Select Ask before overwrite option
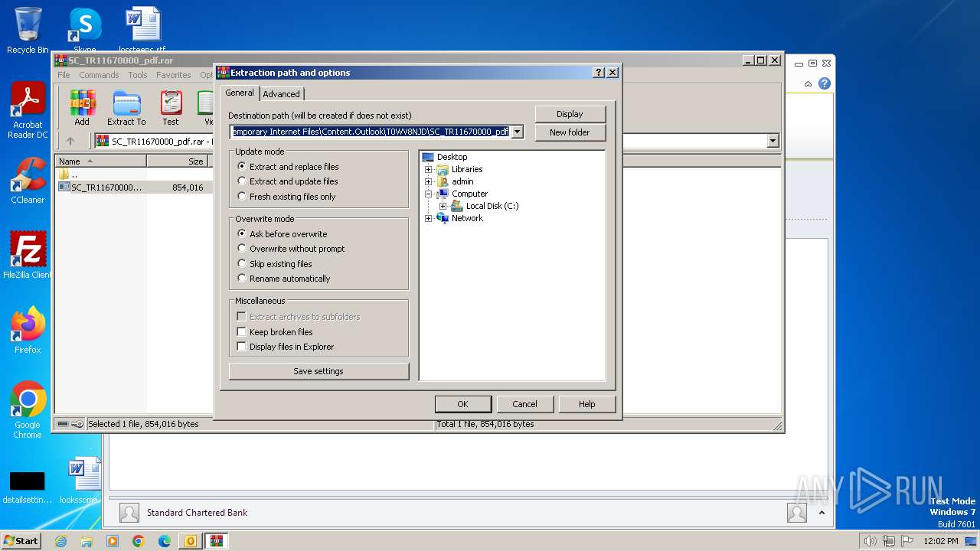980x551 pixels. click(x=282, y=233)
